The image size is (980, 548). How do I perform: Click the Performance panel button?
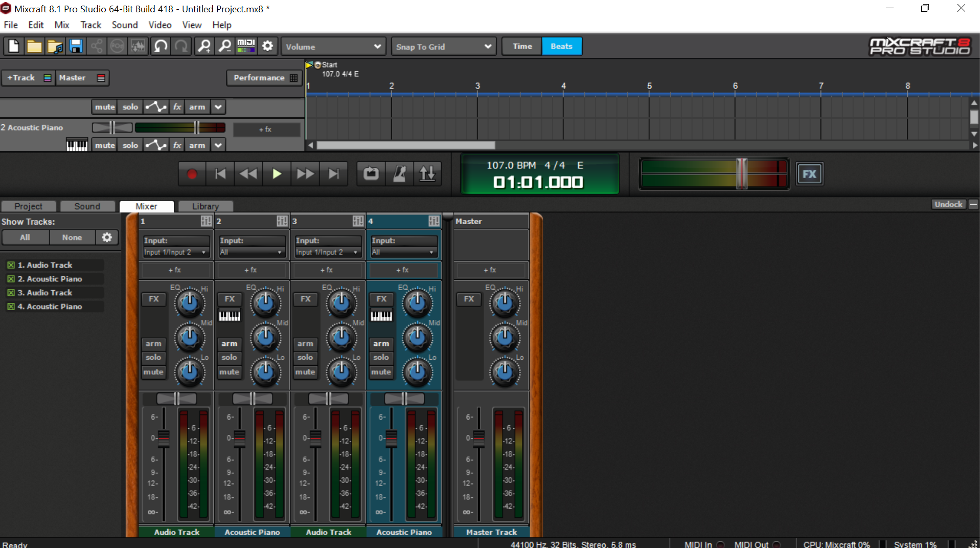click(x=265, y=78)
